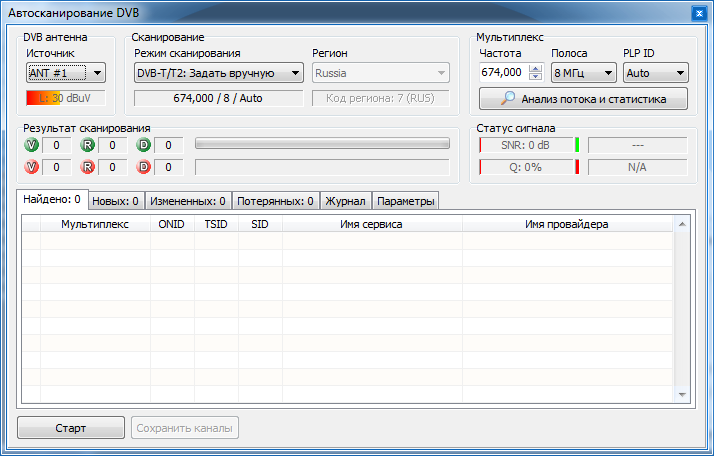Click the red V video channels icon

32,167
